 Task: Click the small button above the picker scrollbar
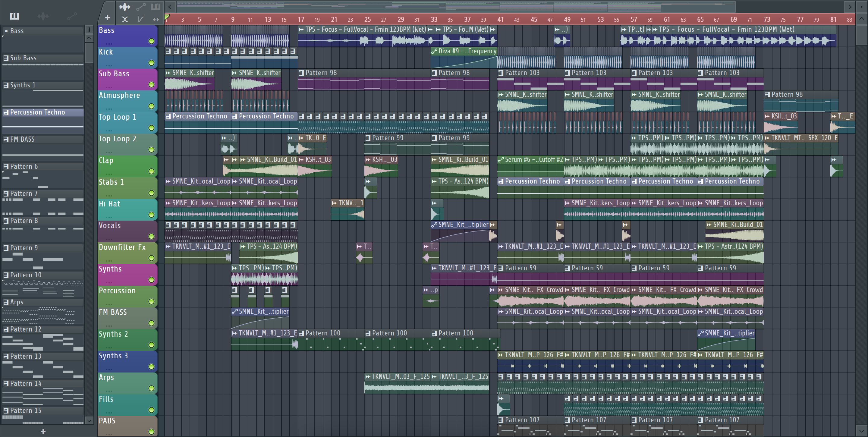89,30
